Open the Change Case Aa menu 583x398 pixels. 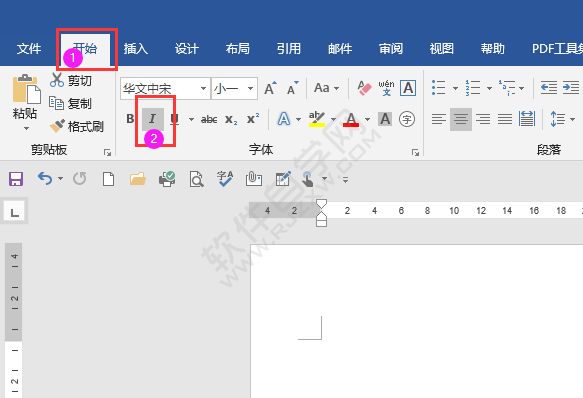pyautogui.click(x=326, y=88)
